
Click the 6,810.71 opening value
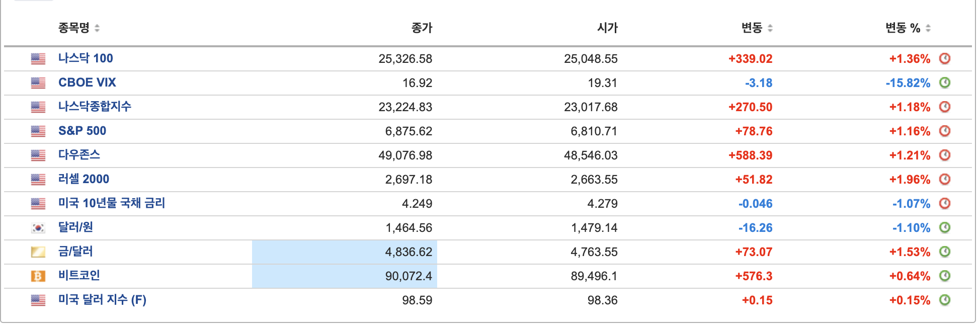[x=594, y=131]
